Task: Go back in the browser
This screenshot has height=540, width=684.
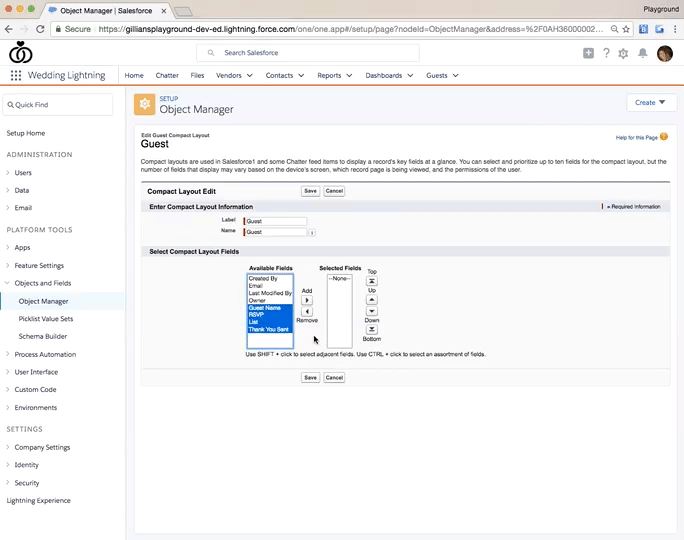Action: point(9,29)
